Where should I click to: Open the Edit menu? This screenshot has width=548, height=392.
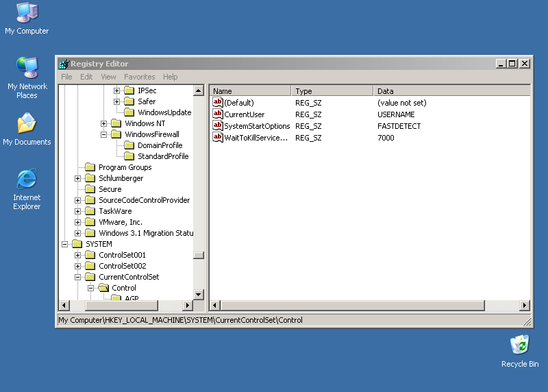point(86,77)
